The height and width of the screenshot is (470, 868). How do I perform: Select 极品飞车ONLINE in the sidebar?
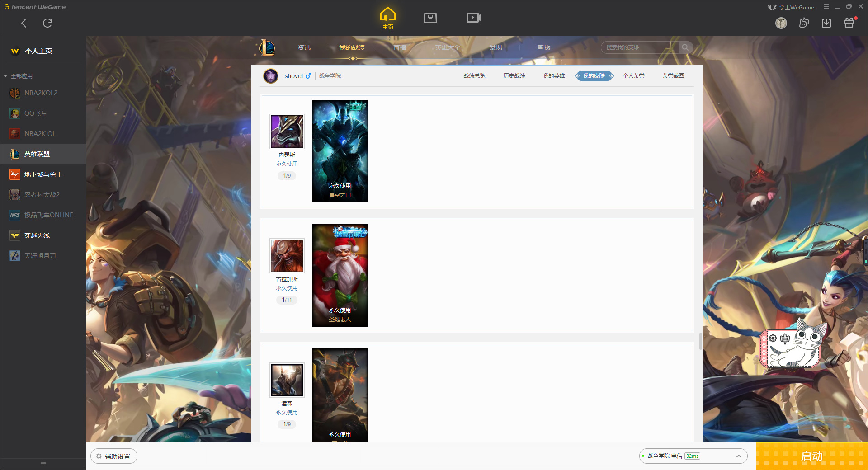(x=43, y=215)
